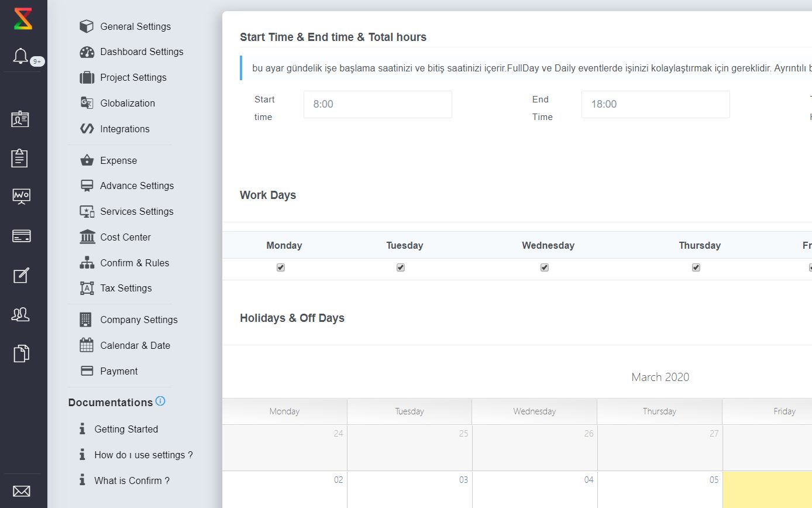Image resolution: width=812 pixels, height=508 pixels.
Task: Open the documents copy sidebar icon
Action: point(21,353)
